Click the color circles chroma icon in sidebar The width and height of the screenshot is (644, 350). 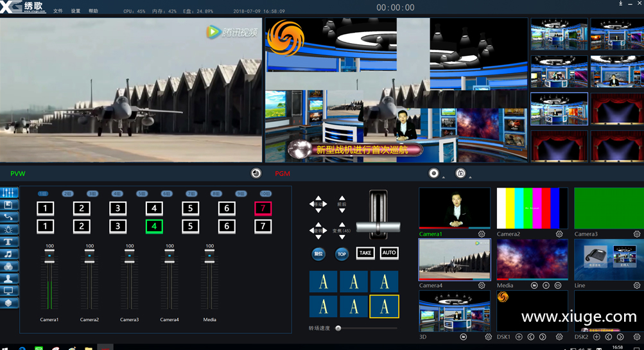pyautogui.click(x=9, y=266)
